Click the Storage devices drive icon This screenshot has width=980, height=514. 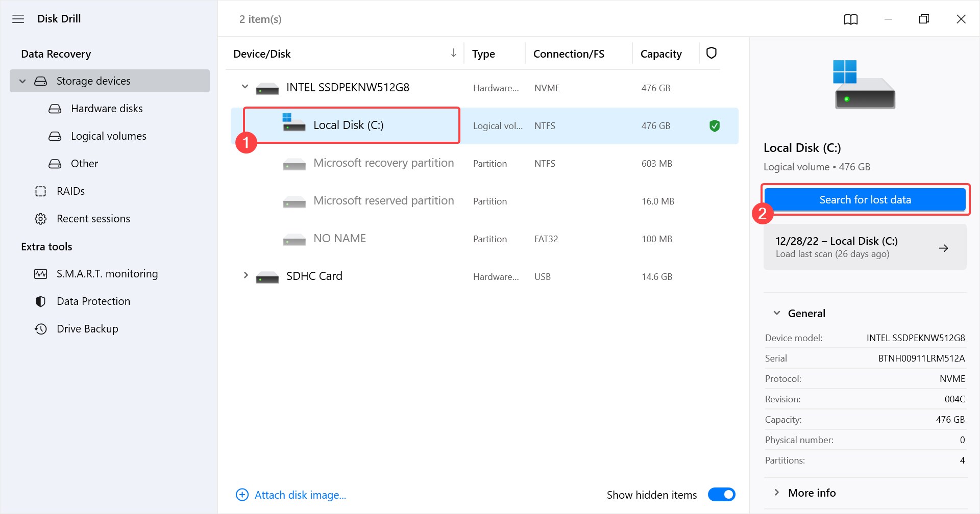(x=41, y=81)
